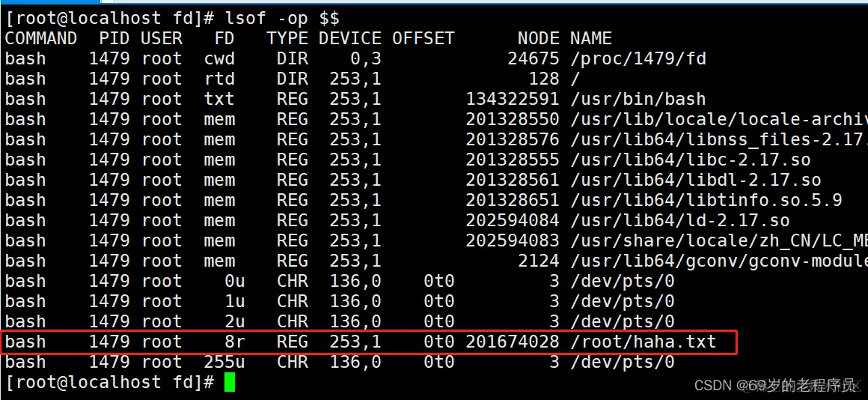This screenshot has height=400, width=868.
Task: Click node number 202594083
Action: click(x=512, y=240)
